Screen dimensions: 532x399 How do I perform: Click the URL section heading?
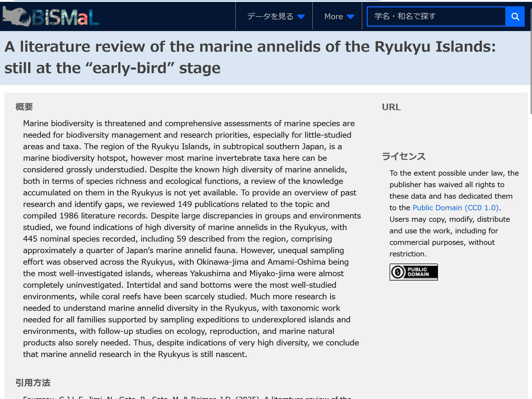(x=391, y=107)
